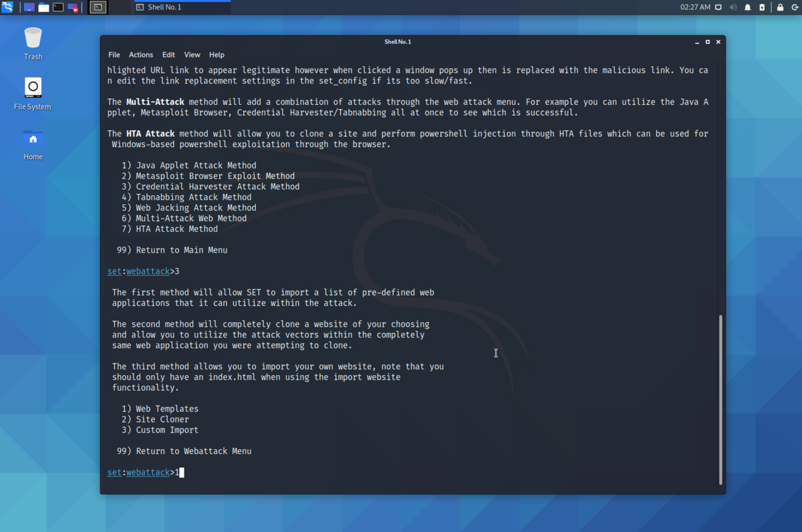This screenshot has width=802, height=532.
Task: Click the battery power manager icon
Action: point(762,7)
